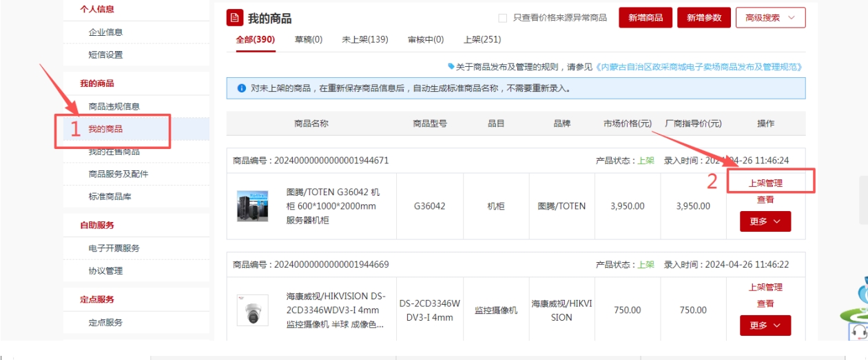Click the 新增参数 button
868x360 pixels.
(x=703, y=18)
